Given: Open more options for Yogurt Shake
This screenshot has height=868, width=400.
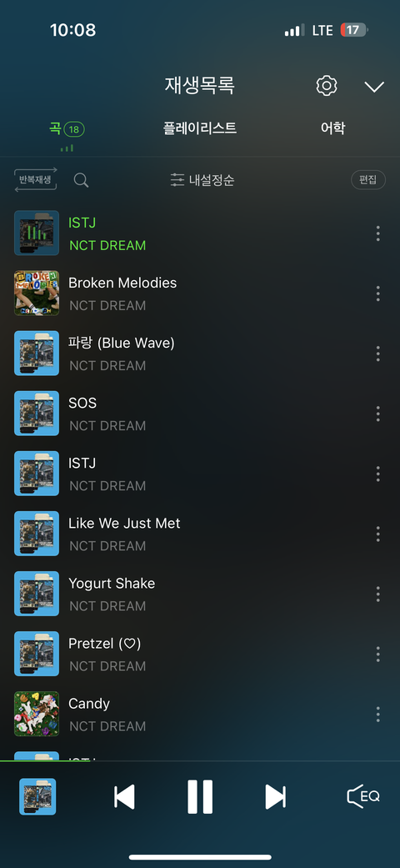Looking at the screenshot, I should pos(377,594).
